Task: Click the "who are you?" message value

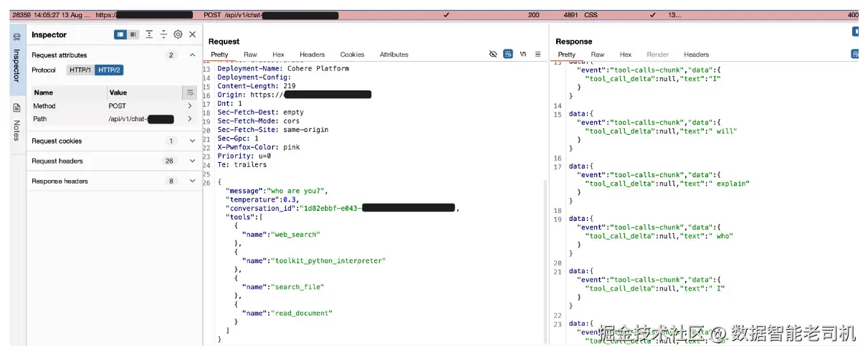Action: click(x=297, y=191)
